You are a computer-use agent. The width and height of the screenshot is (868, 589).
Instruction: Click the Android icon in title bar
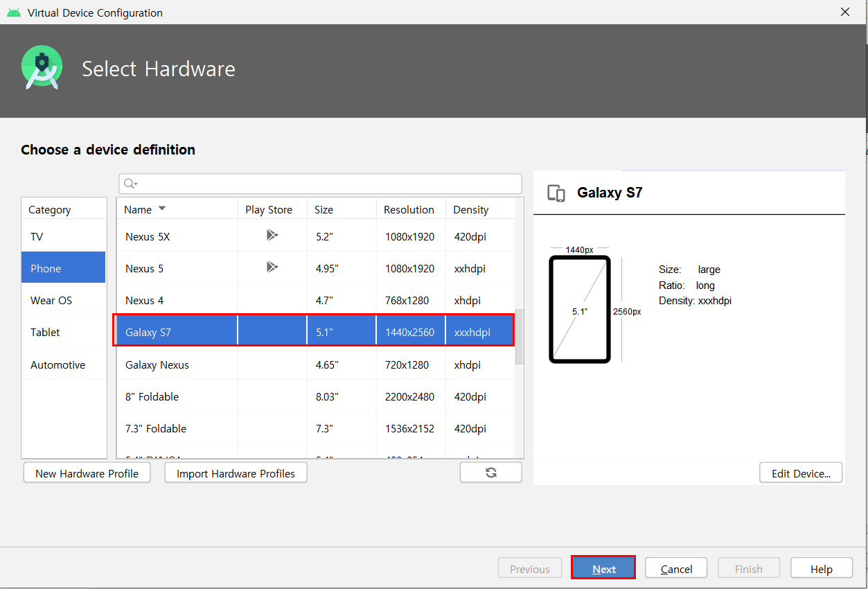[14, 12]
